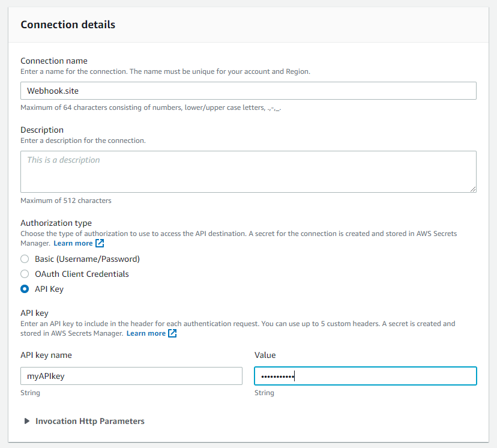Click Learn more in API key description
The width and height of the screenshot is (497, 448).
point(146,333)
